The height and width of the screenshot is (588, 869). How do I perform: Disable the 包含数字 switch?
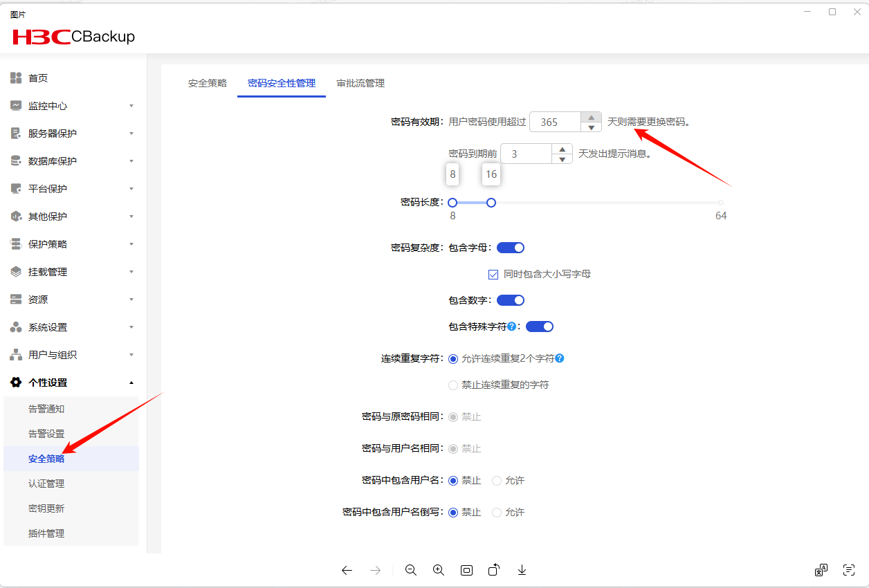[x=511, y=300]
